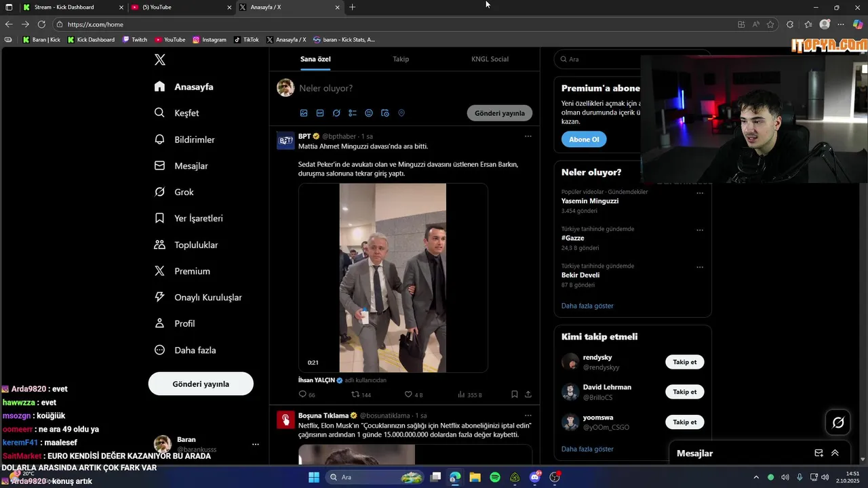Open Baran account options menu

(256, 445)
